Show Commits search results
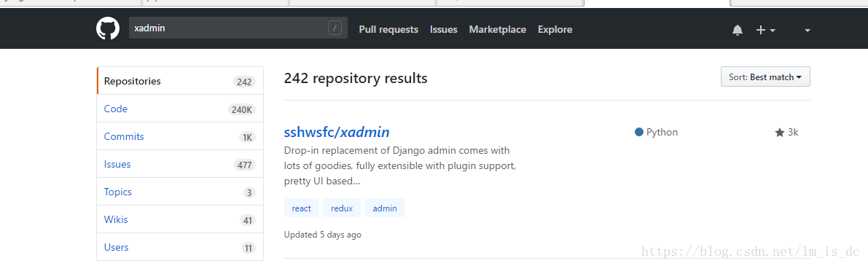Viewport: 868px width, 266px height. [x=180, y=136]
